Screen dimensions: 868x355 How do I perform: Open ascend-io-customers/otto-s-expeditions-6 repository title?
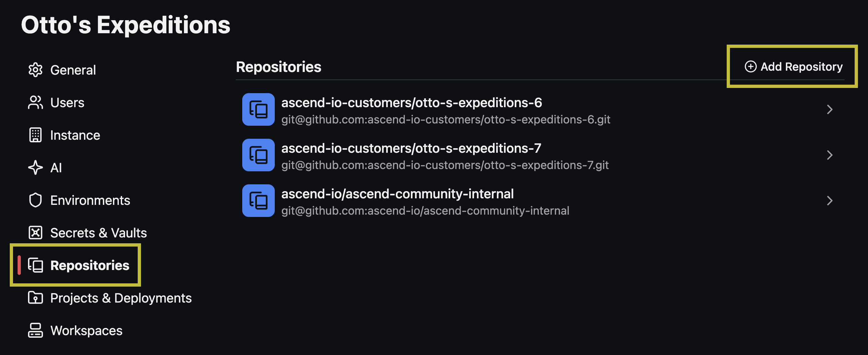click(412, 103)
